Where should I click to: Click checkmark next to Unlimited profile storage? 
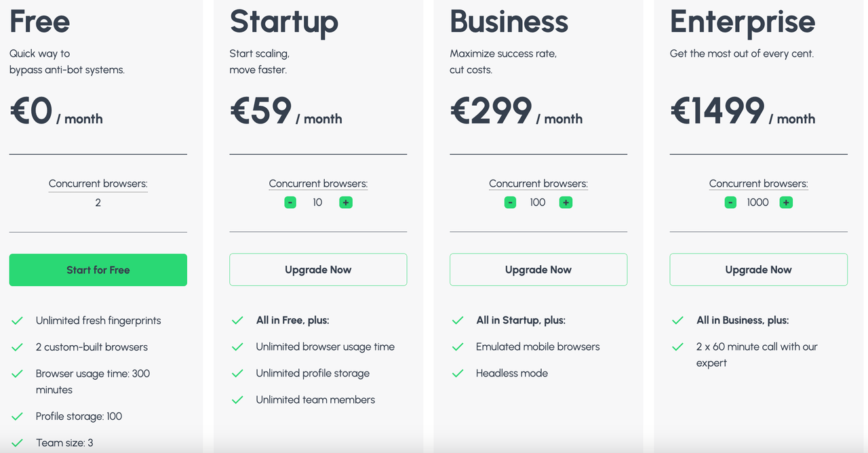click(x=237, y=373)
